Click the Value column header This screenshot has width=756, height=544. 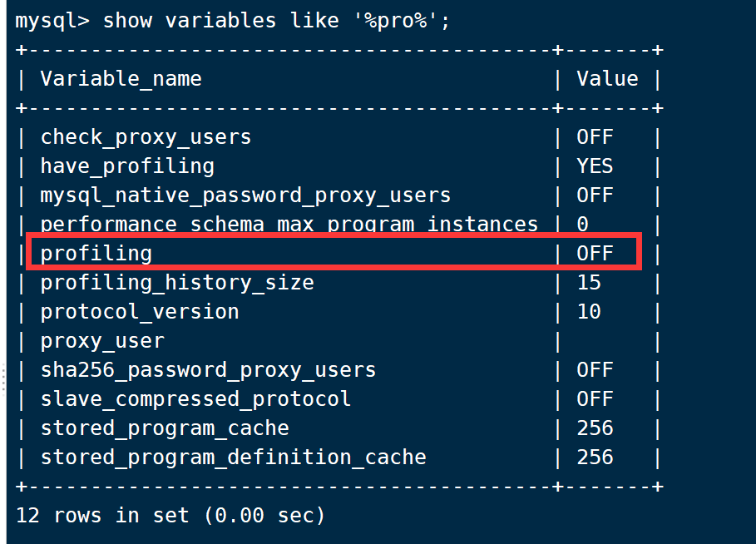[607, 79]
